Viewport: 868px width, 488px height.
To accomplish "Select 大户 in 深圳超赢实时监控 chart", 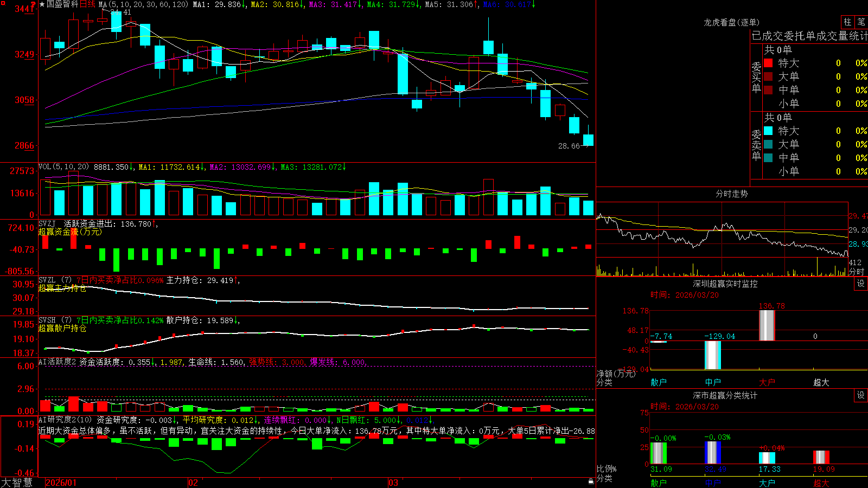I will tap(767, 382).
